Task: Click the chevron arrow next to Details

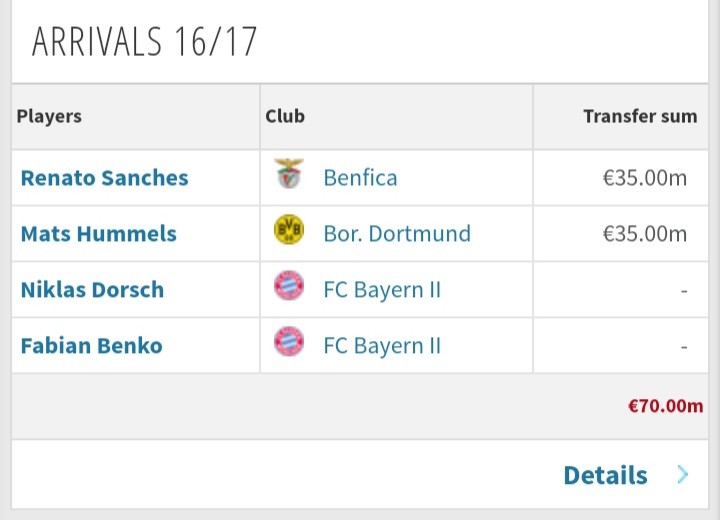Action: 683,474
